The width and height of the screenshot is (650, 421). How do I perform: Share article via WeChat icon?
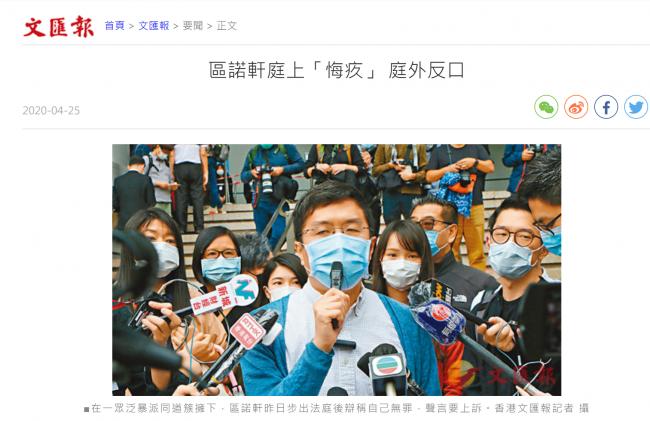546,107
